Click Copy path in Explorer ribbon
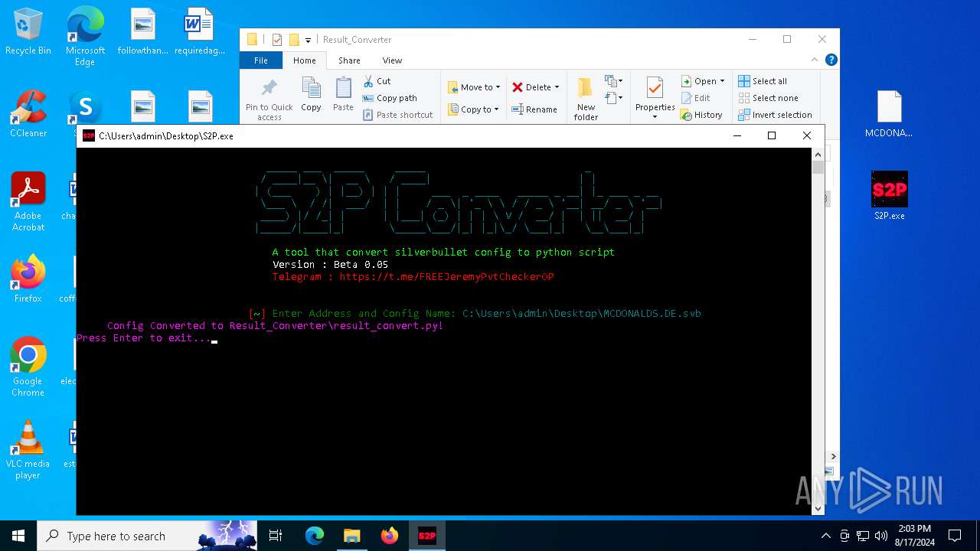980x551 pixels. [x=390, y=98]
